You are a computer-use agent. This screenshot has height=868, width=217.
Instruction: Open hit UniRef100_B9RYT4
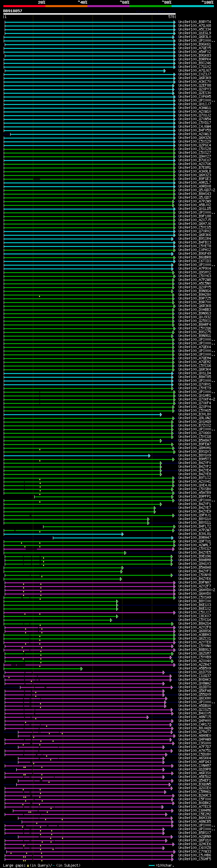click(x=195, y=22)
